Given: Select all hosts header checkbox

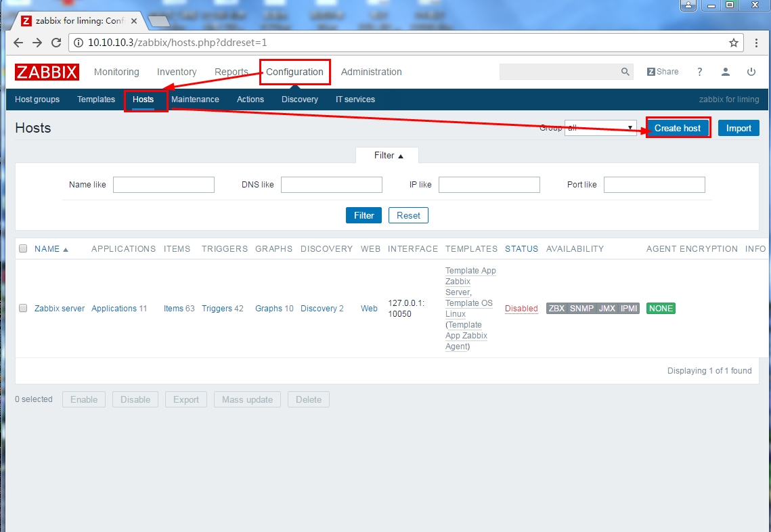Looking at the screenshot, I should 22,248.
